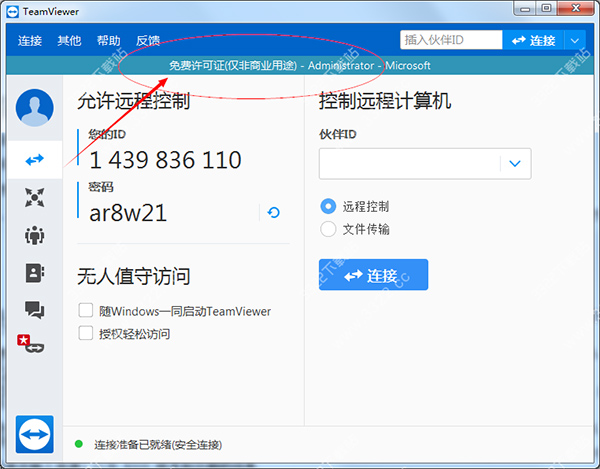Screen dimensions: 600x469
Task: Select the 文件传输 radio button
Action: click(x=328, y=229)
